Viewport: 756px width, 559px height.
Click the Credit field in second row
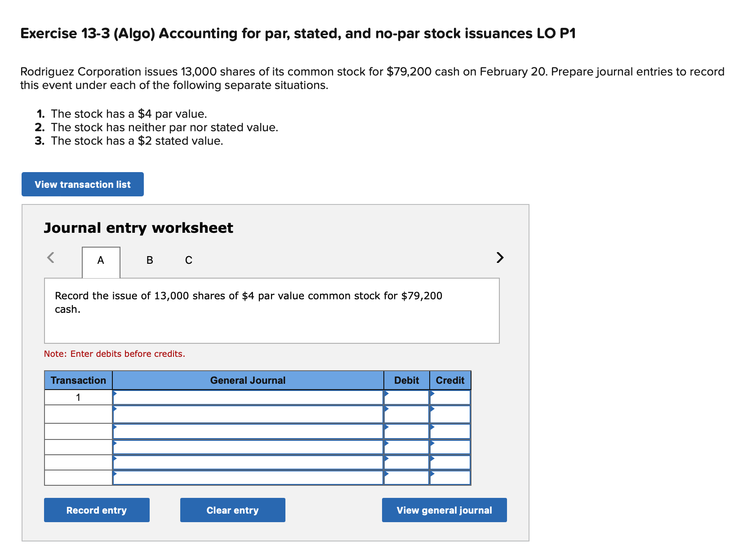pyautogui.click(x=450, y=413)
